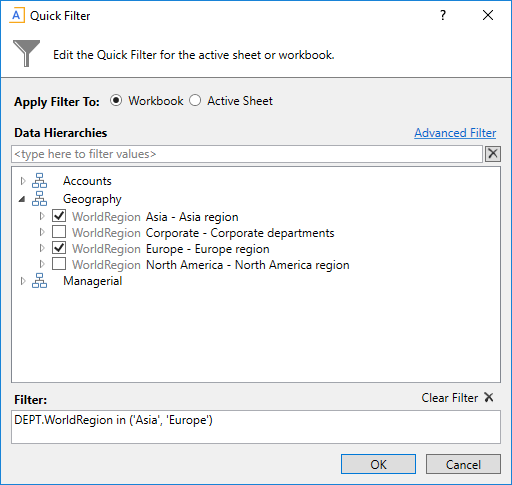Viewport: 512px width, 485px height.
Task: Expand the Europe region tree node
Action: point(42,248)
